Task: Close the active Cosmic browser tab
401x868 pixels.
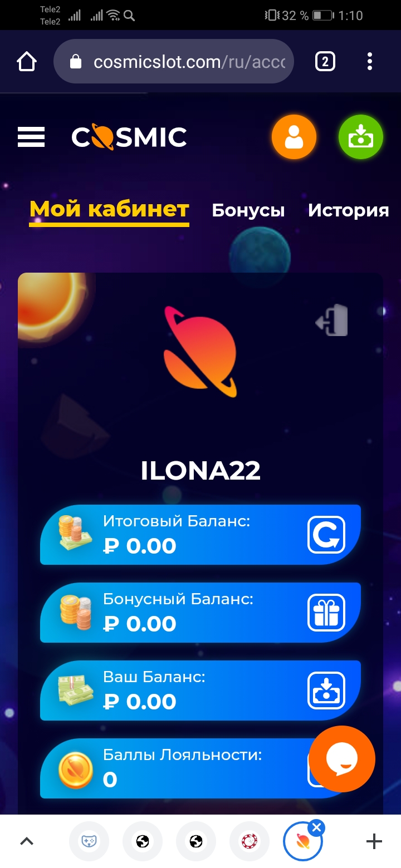Action: coord(316,828)
